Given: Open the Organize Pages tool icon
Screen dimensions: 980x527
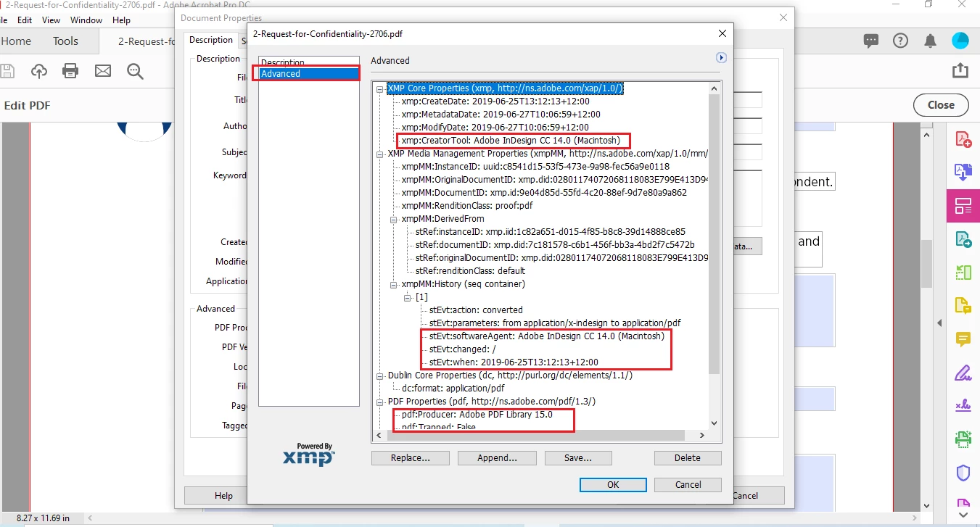Looking at the screenshot, I should tap(963, 273).
